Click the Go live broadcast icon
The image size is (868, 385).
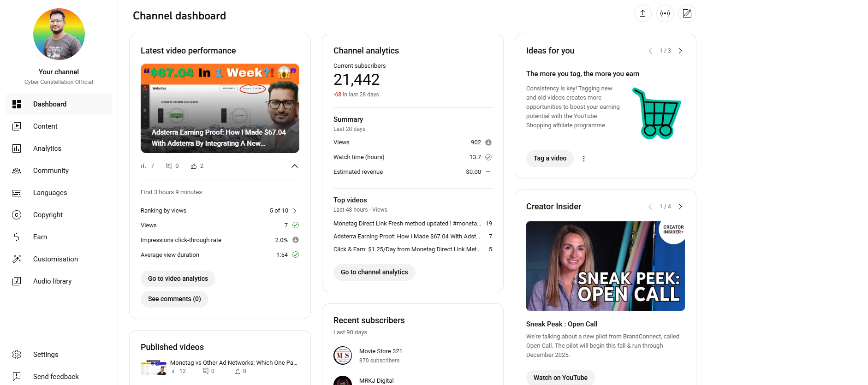pos(665,13)
